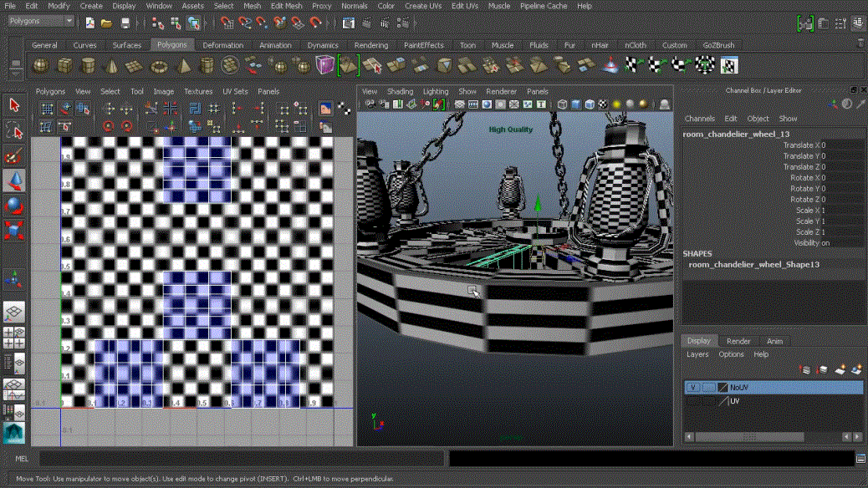Toggle visibility of the NoUV layer

tap(692, 387)
